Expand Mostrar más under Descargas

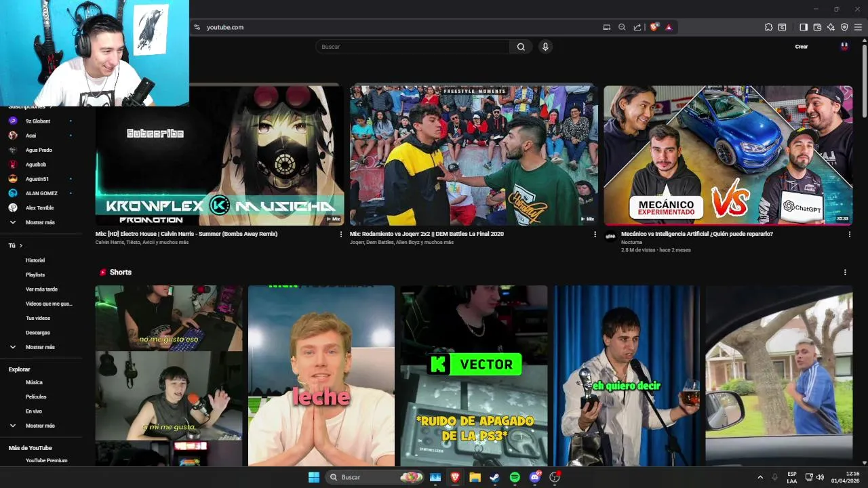41,347
